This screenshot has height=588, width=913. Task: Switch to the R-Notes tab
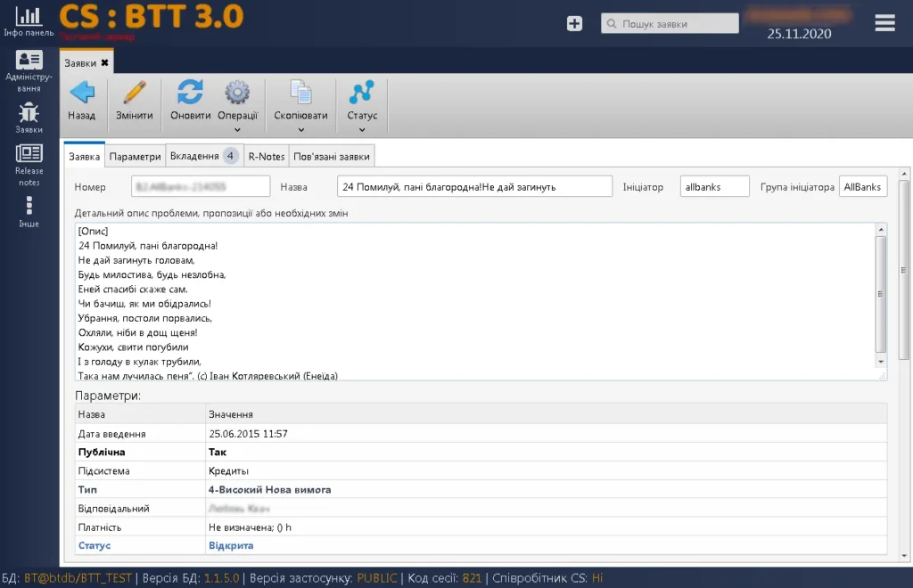click(267, 156)
